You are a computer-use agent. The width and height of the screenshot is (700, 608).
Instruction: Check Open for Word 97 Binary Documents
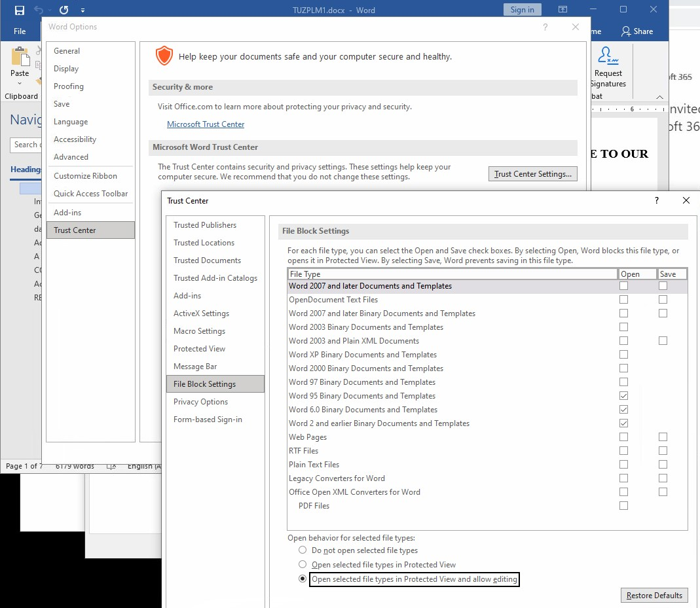623,382
